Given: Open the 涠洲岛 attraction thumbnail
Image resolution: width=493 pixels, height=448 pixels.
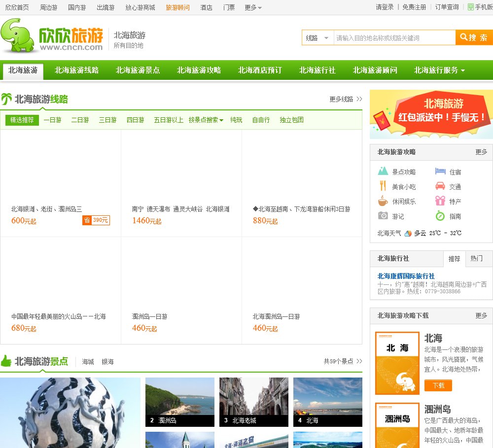Looking at the screenshot, I should pos(180,402).
